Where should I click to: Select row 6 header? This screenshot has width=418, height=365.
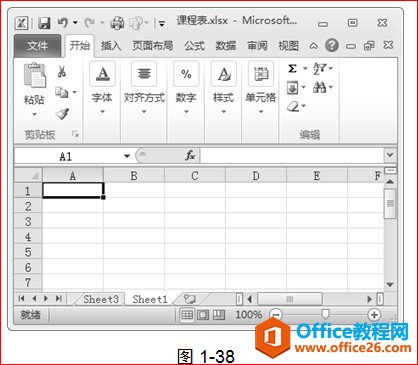pos(28,267)
